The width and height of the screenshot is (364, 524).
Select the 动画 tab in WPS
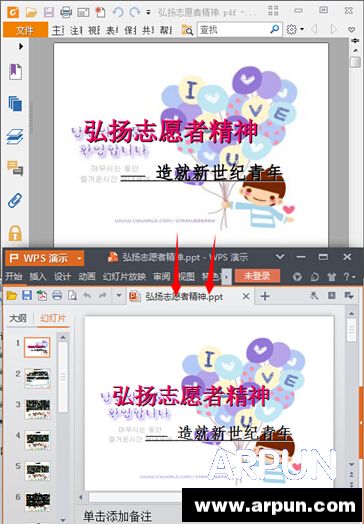pos(87,276)
